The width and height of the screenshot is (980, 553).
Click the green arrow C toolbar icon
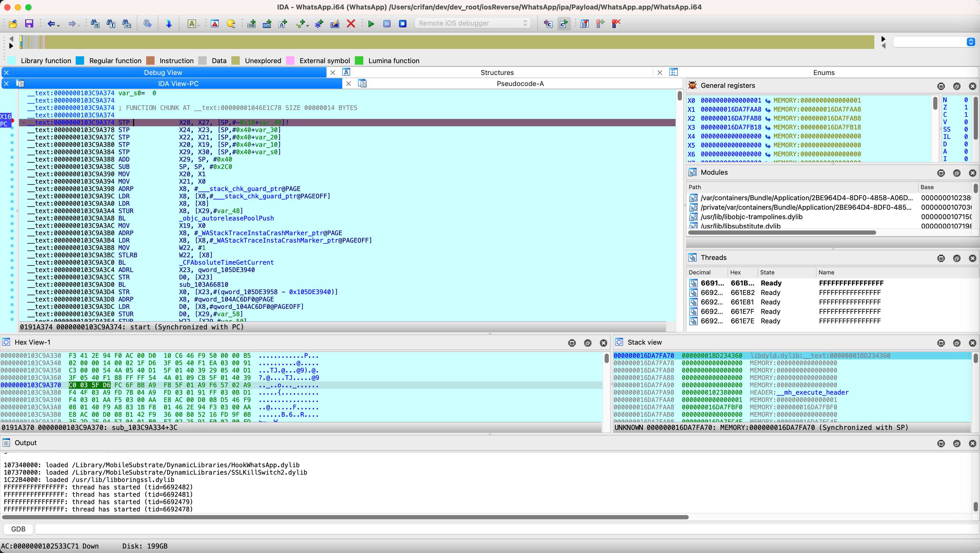[x=564, y=24]
